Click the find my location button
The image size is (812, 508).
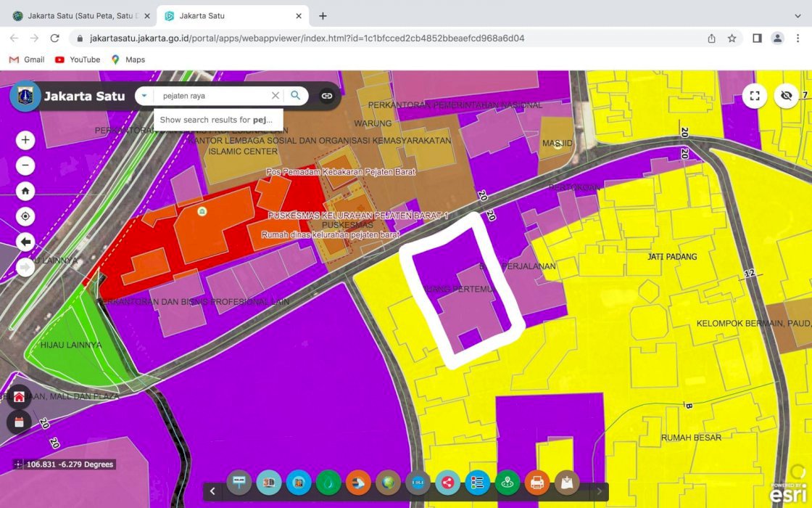click(x=25, y=216)
